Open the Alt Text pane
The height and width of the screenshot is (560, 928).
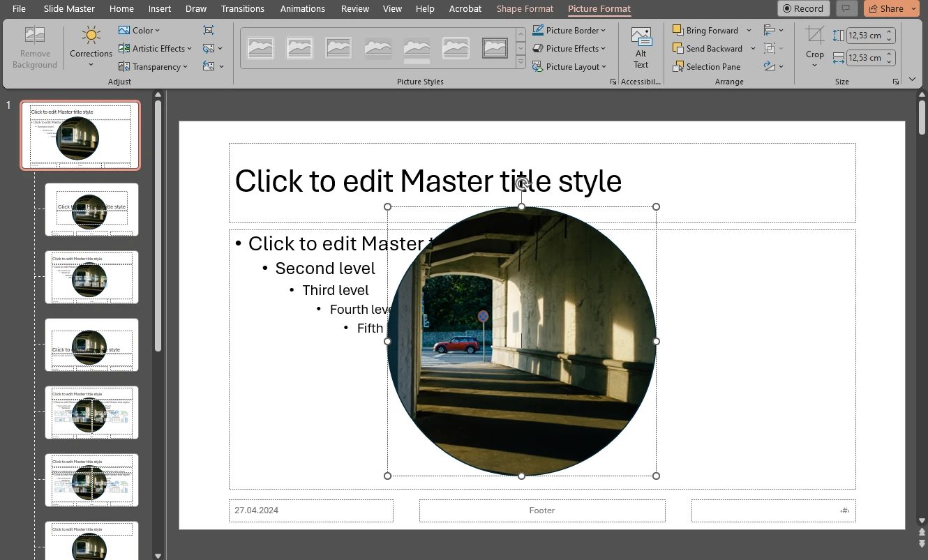[x=641, y=47]
